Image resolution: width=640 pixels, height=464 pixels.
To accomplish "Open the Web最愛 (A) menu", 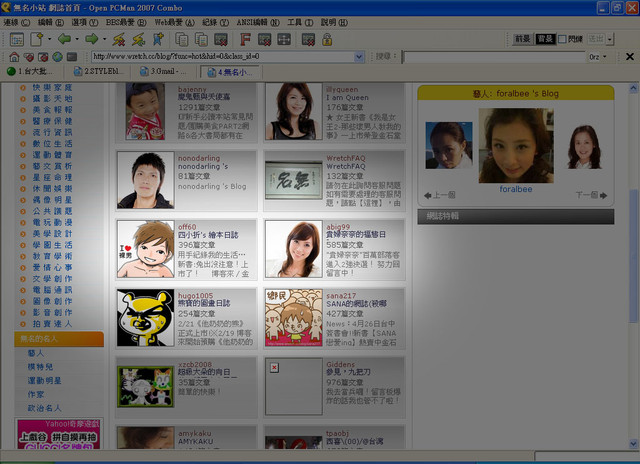I will [175, 22].
